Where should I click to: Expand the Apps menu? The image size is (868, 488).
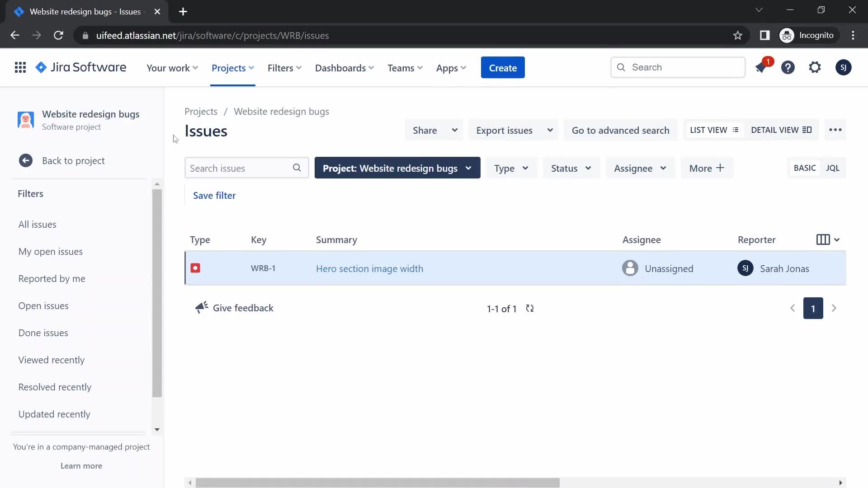click(451, 68)
